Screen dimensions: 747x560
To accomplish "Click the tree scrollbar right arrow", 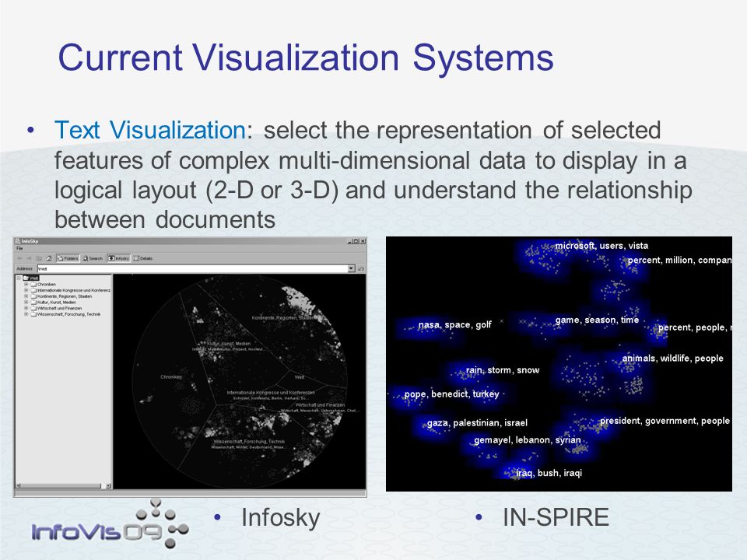I will (108, 485).
